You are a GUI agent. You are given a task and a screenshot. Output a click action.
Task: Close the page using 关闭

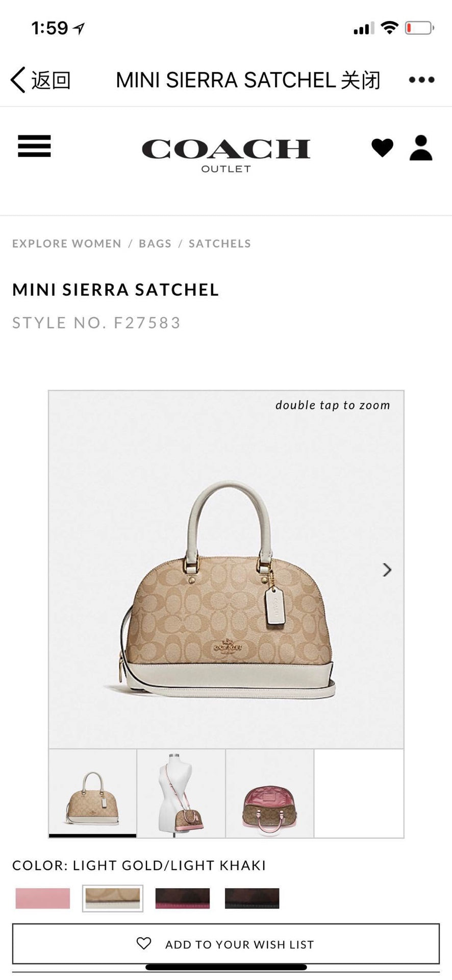point(361,80)
